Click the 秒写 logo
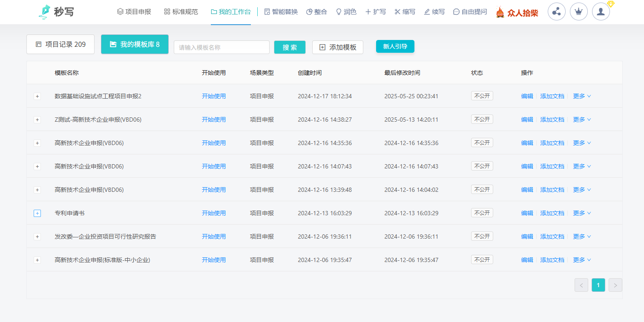644x322 pixels. click(56, 12)
